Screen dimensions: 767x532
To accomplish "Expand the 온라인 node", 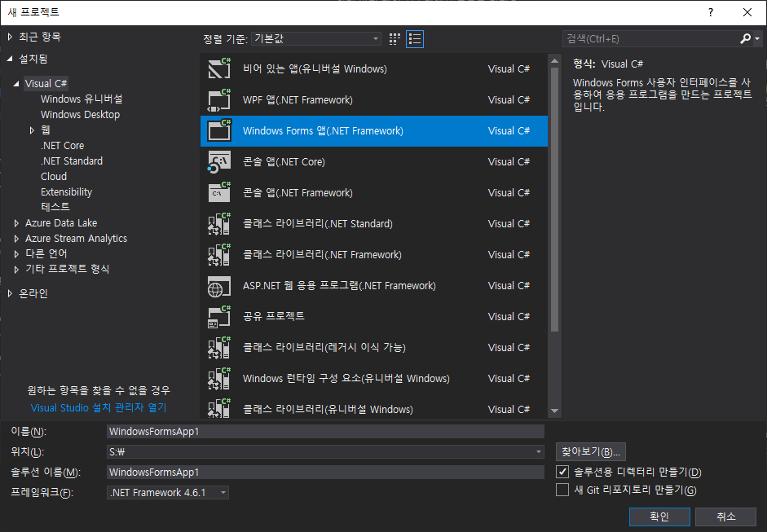I will pyautogui.click(x=10, y=293).
